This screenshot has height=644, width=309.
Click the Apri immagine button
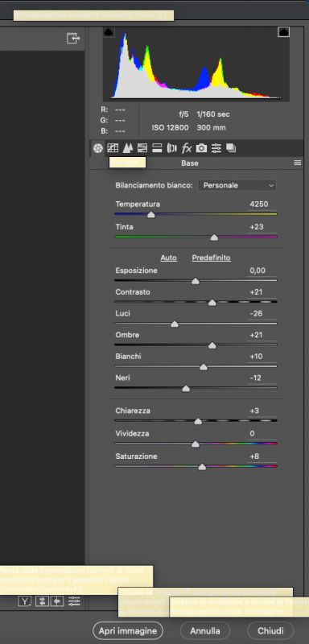pyautogui.click(x=128, y=630)
